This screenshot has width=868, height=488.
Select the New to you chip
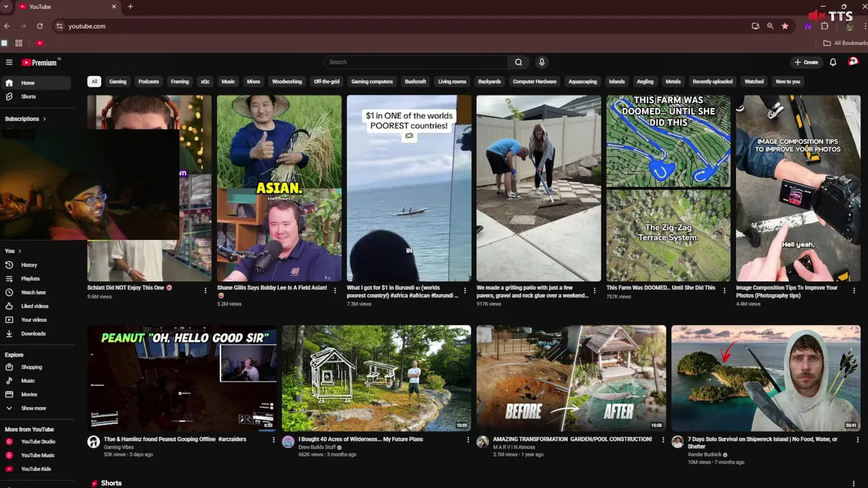coord(788,81)
